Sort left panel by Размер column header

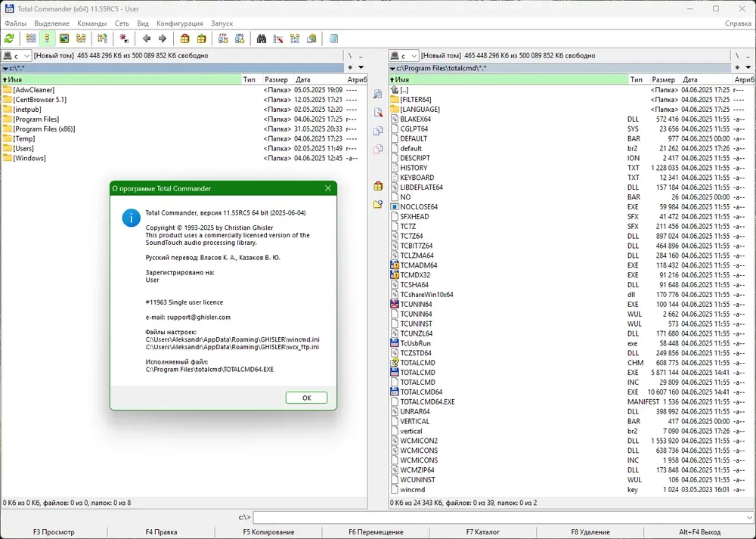pos(276,79)
